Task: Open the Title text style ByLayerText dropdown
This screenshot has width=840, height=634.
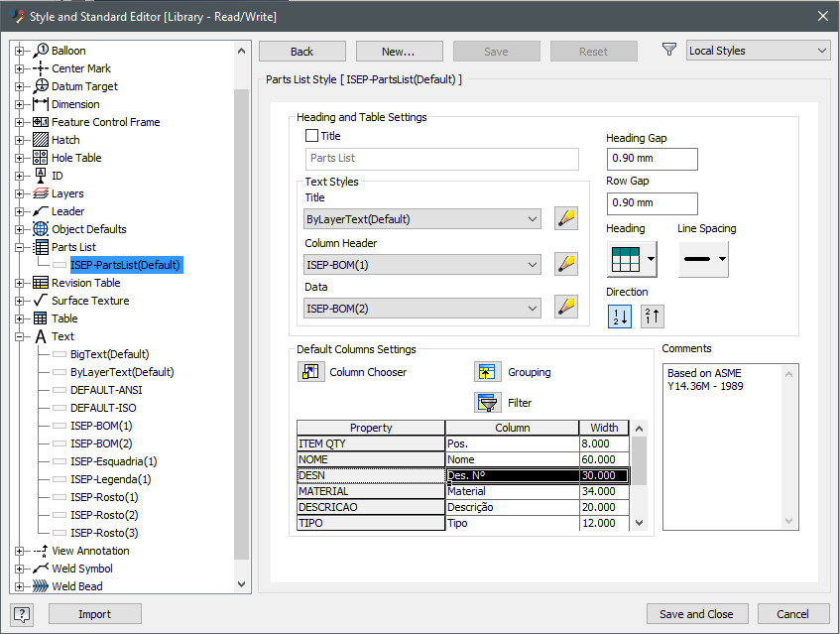Action: (422, 219)
